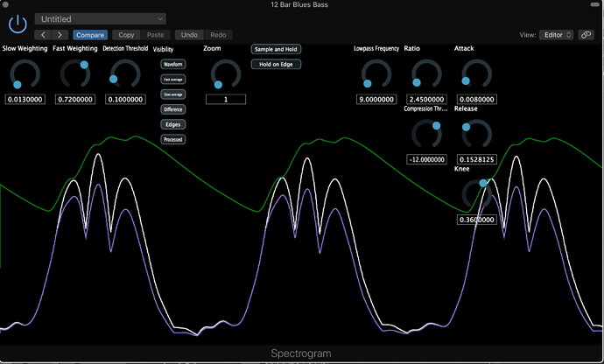Viewport: 604px width, 364px height.
Task: Select Slow Weighting value field 0.0130000
Action: click(x=25, y=100)
